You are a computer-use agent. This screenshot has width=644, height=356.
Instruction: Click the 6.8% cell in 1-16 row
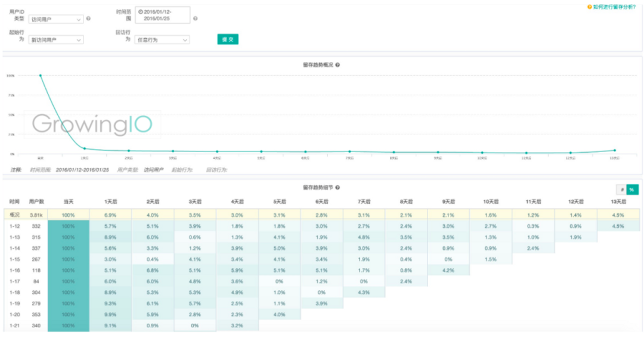point(153,271)
